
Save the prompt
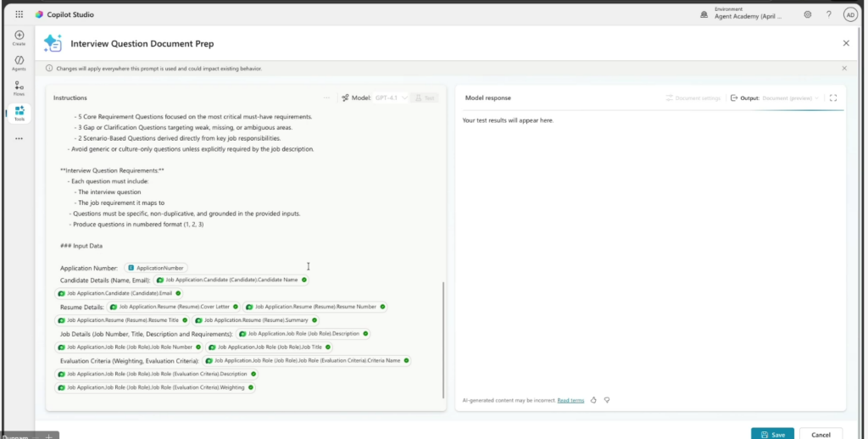point(772,434)
